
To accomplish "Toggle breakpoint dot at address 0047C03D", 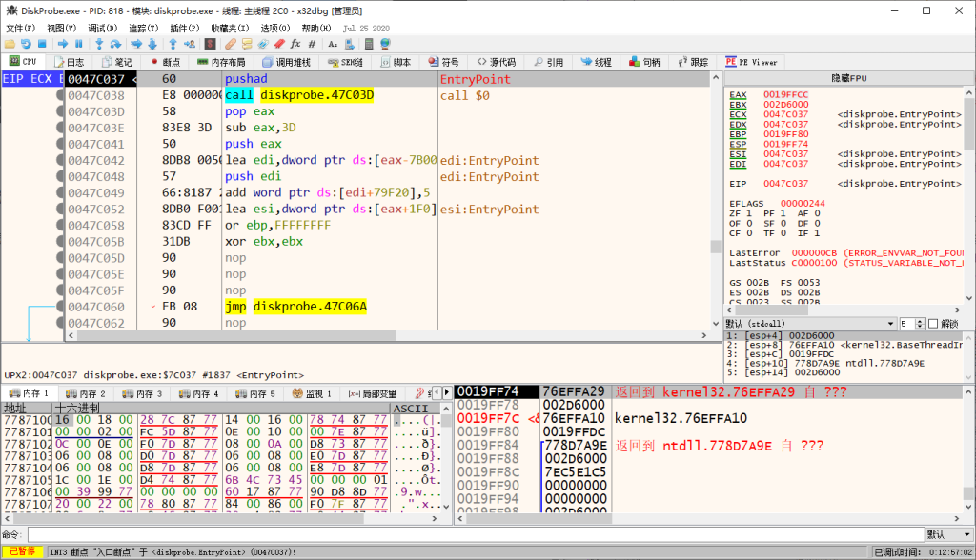I will click(60, 111).
